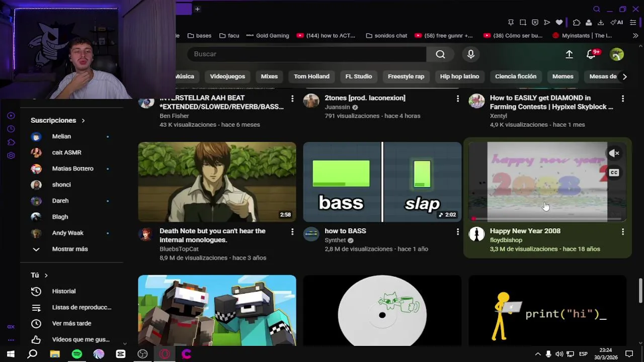Expand the Suscripciones section chevron
Image resolution: width=644 pixels, height=362 pixels.
click(x=83, y=121)
